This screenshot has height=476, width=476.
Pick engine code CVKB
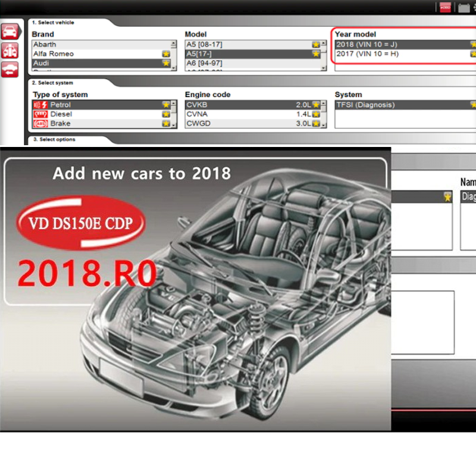[x=253, y=105]
